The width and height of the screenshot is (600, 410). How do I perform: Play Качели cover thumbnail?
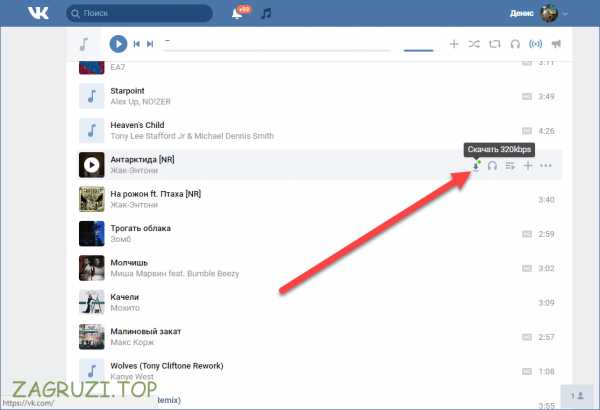click(x=91, y=302)
